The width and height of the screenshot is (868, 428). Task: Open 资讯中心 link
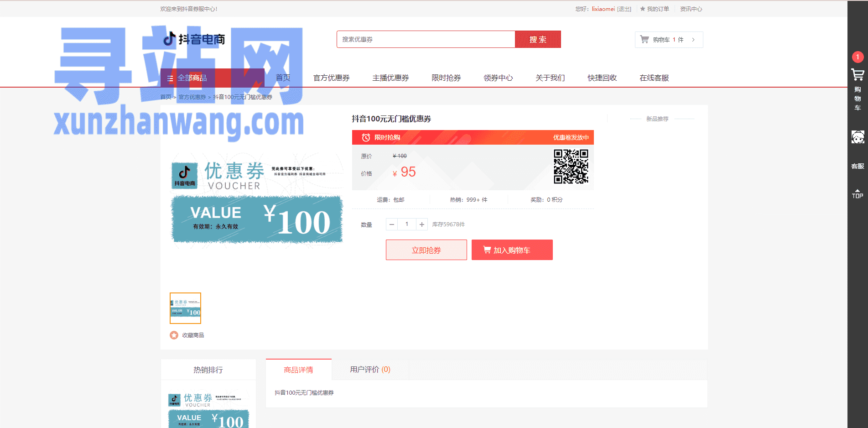click(x=691, y=9)
